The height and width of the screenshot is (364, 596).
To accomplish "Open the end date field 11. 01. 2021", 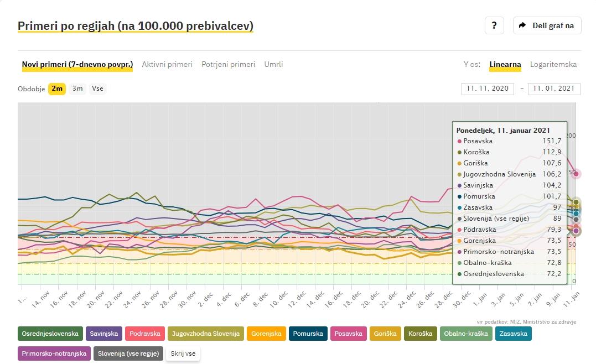I will (554, 89).
